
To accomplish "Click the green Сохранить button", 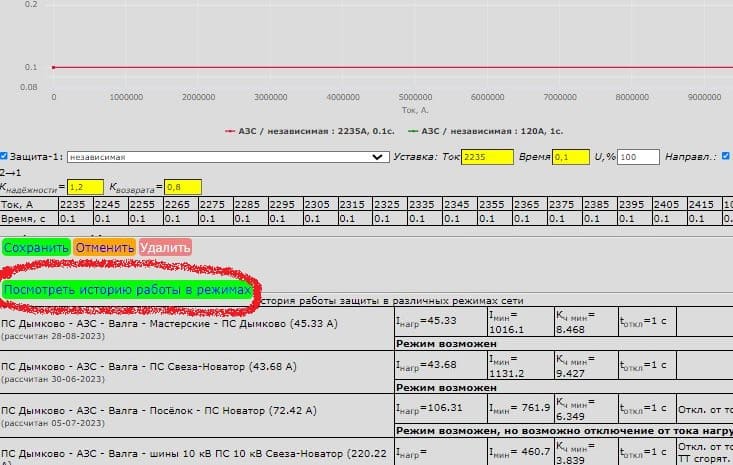I will [36, 247].
